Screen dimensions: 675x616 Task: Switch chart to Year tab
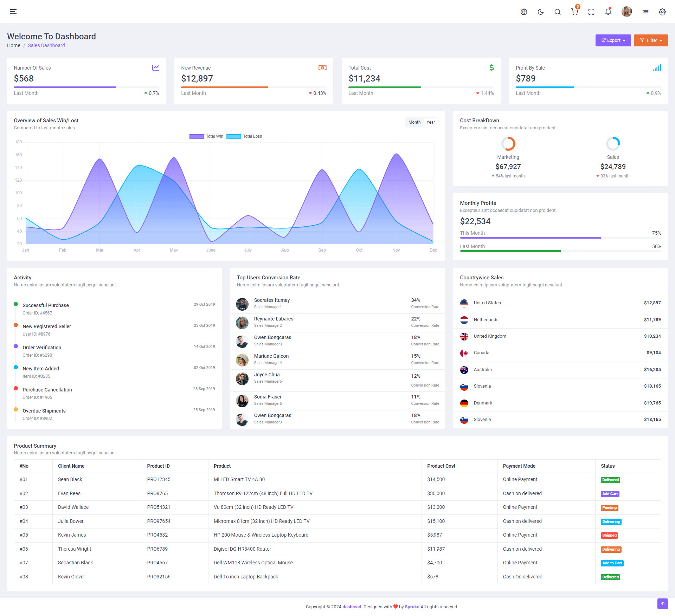[431, 122]
